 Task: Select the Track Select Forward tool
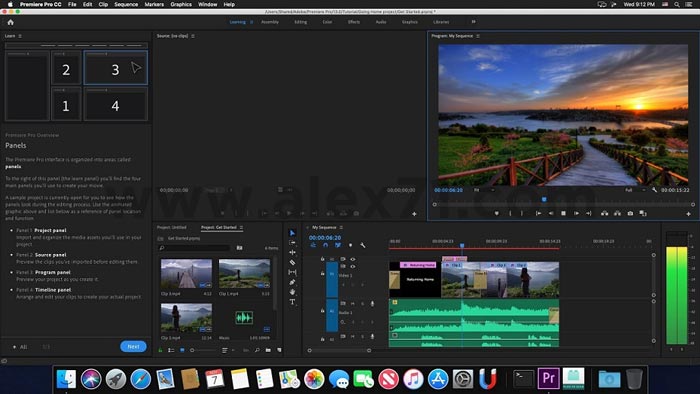292,243
